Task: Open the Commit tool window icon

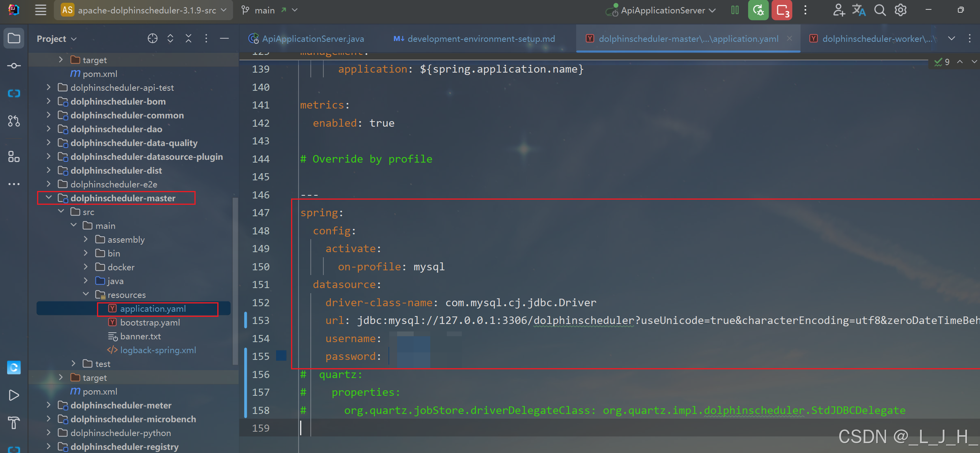Action: pos(14,66)
